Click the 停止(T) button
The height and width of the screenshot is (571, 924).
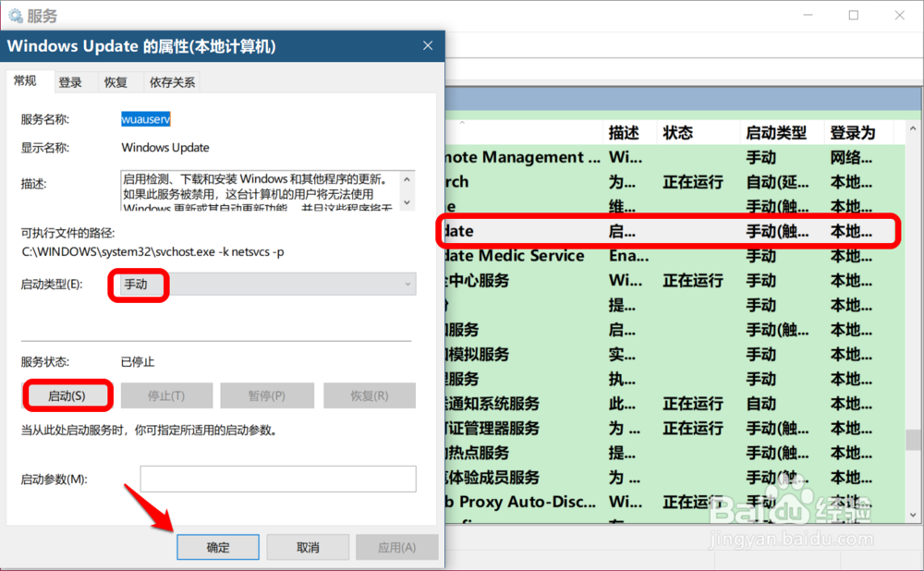166,396
